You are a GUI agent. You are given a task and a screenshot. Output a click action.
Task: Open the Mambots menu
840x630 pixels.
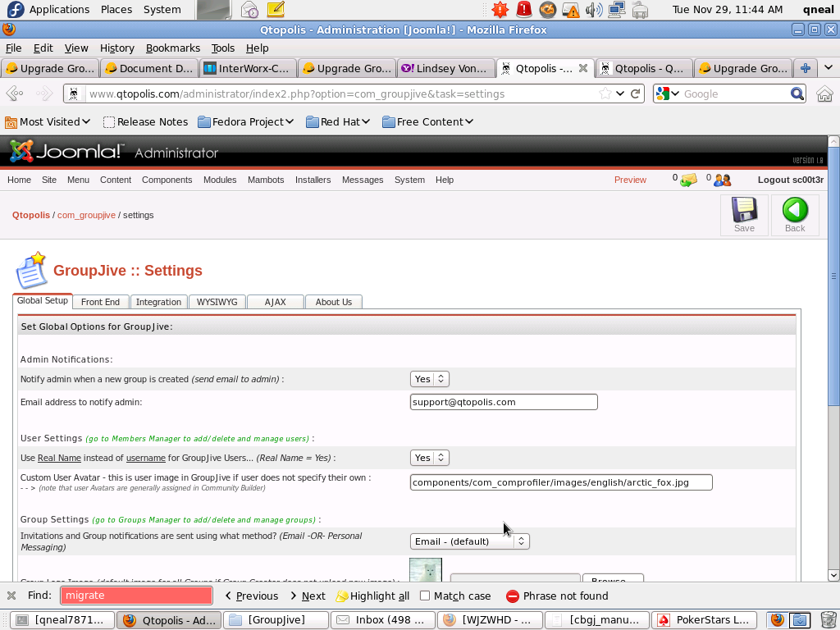(266, 180)
